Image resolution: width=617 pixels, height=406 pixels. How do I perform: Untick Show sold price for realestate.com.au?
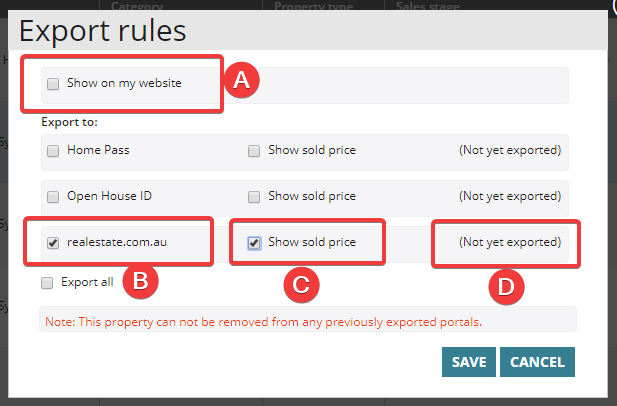click(254, 242)
